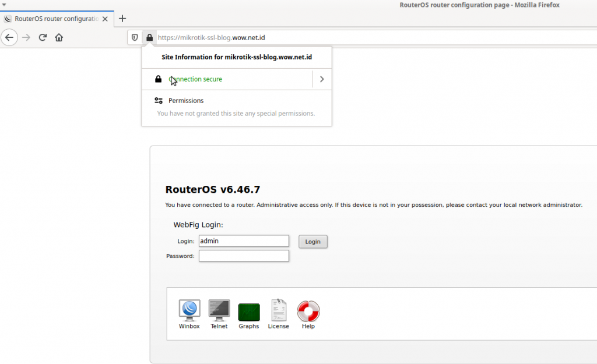Click the Login username field
The width and height of the screenshot is (597, 364).
pos(244,241)
